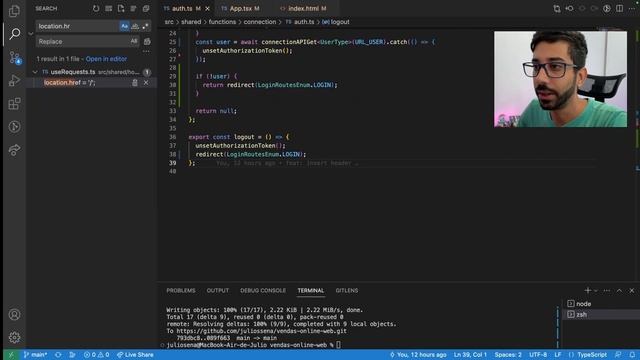This screenshot has height=360, width=640.
Task: Open the Extensions view
Action: (14, 104)
